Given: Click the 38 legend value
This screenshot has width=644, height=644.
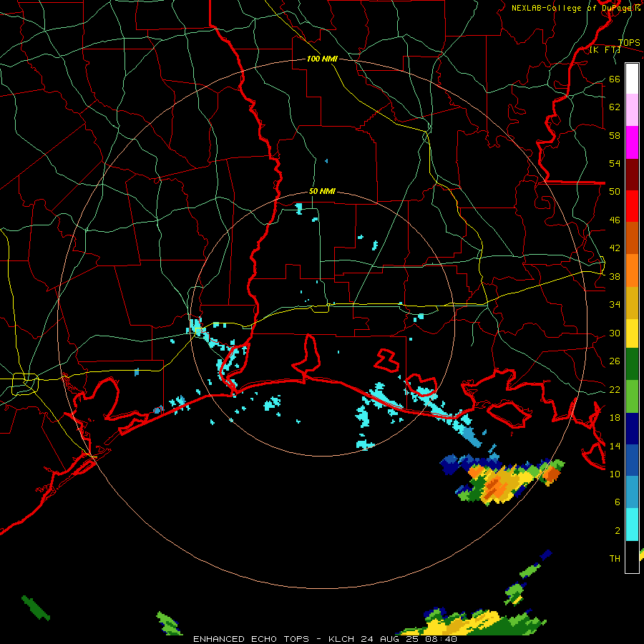Looking at the screenshot, I should [x=615, y=276].
